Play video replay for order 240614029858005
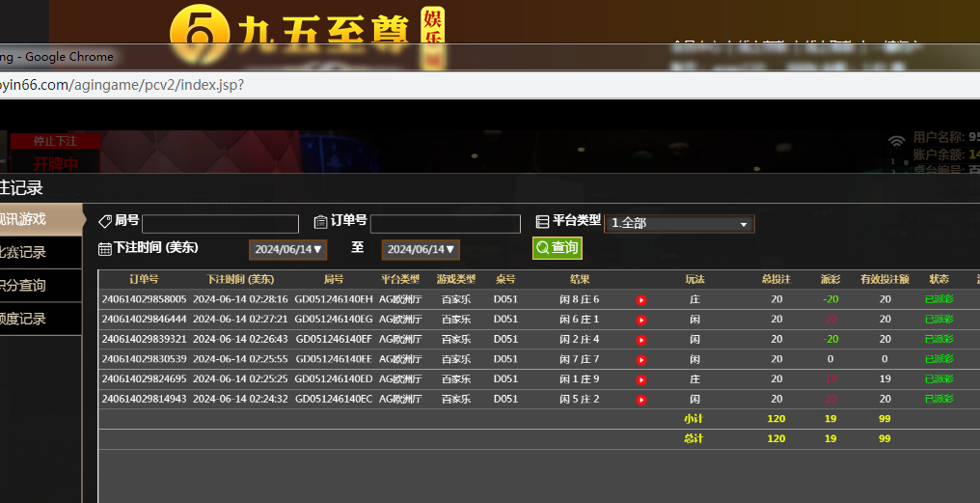 click(x=641, y=300)
